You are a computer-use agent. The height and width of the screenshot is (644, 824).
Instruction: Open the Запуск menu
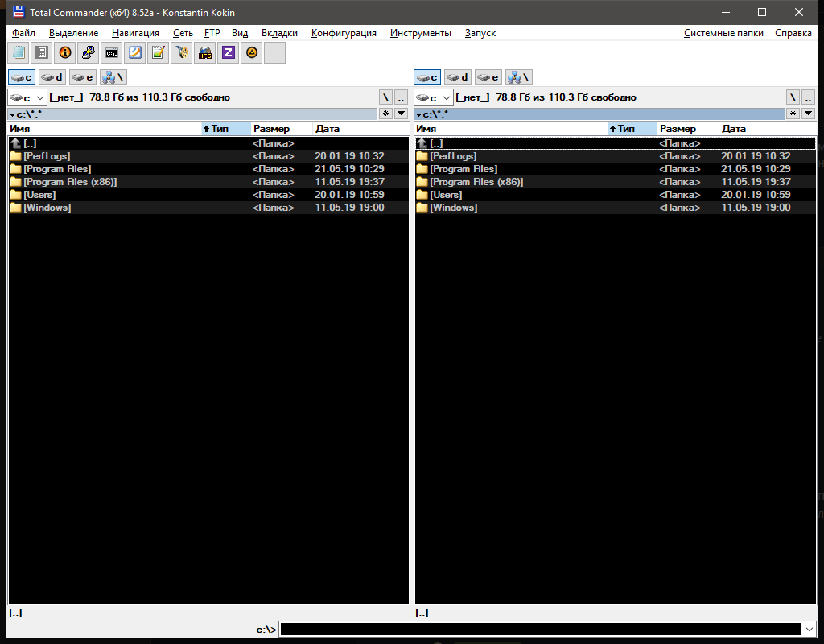pyautogui.click(x=480, y=32)
